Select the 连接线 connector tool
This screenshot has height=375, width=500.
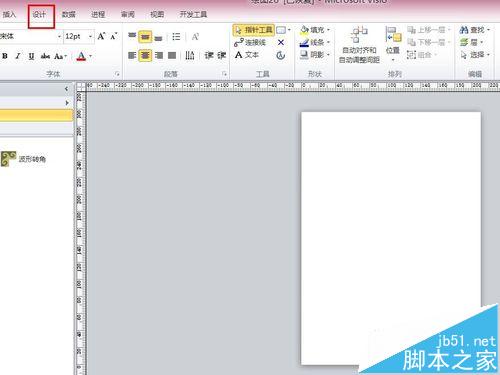[x=250, y=42]
